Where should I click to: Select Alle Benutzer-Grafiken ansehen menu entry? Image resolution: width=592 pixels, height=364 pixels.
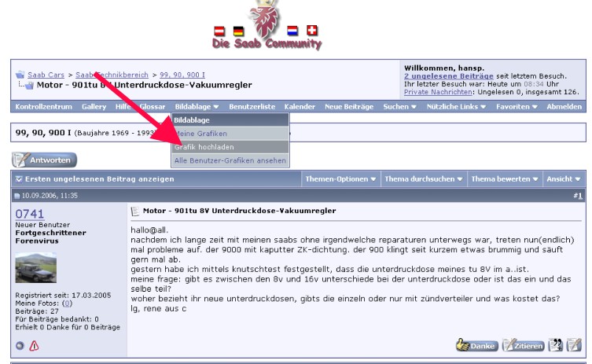(x=230, y=161)
